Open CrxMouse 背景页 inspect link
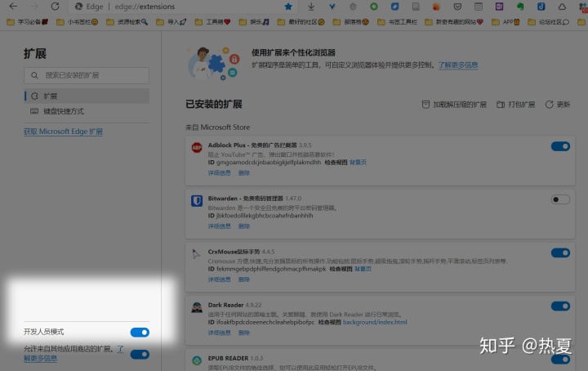Viewport: 588px width, 371px height. [363, 269]
